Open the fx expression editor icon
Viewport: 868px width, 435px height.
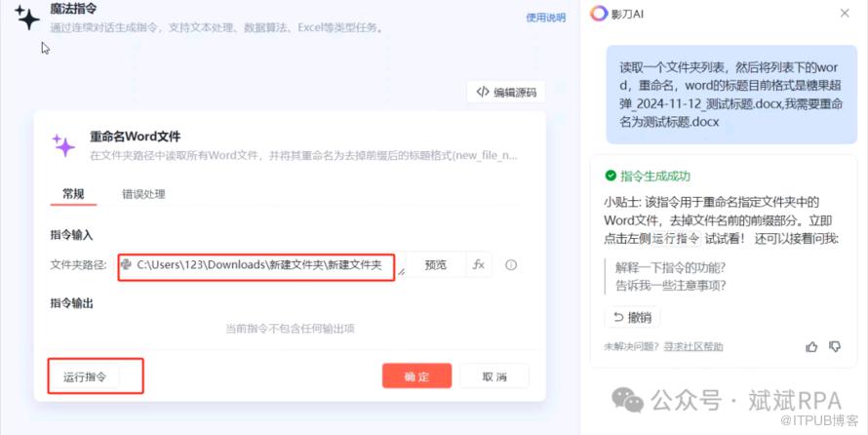click(478, 264)
